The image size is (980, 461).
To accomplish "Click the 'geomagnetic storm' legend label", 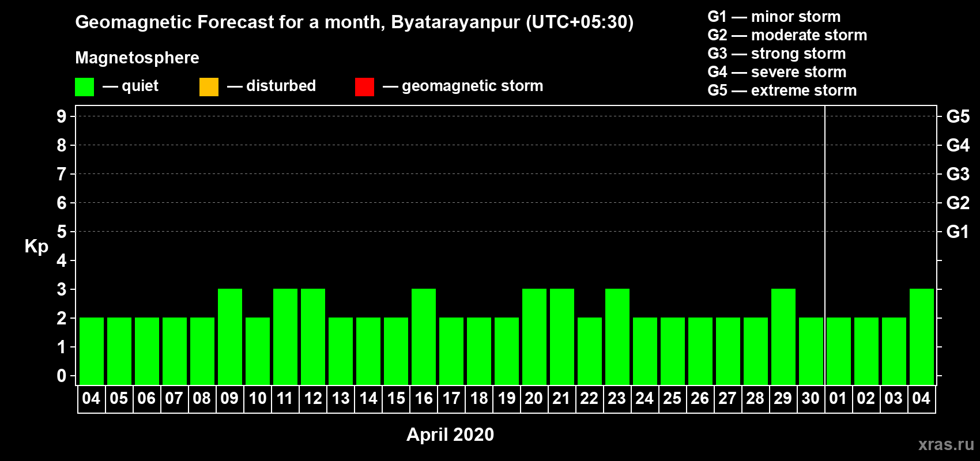I will point(472,86).
